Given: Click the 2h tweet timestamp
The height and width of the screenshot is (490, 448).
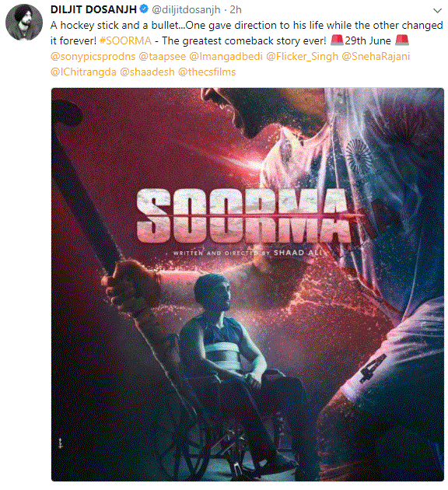Looking at the screenshot, I should tap(236, 9).
